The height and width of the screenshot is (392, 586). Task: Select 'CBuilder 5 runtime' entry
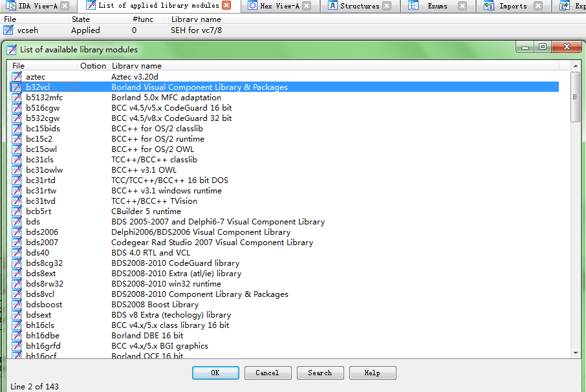point(146,211)
